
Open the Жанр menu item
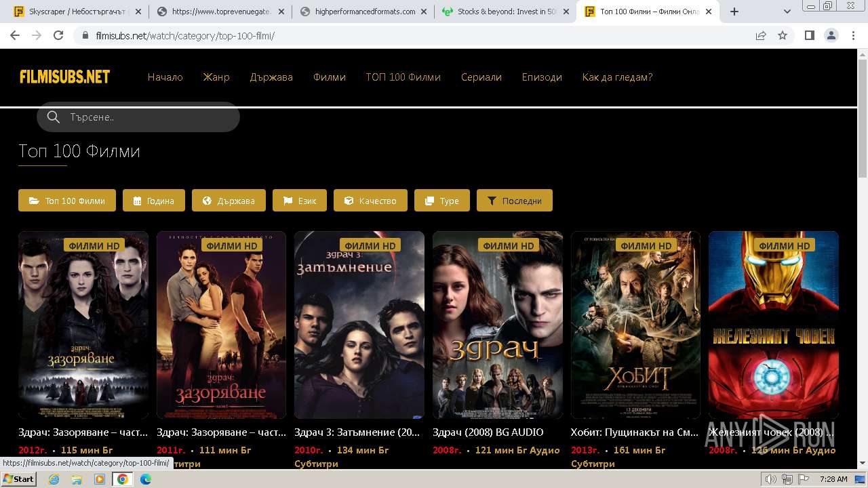tap(216, 77)
